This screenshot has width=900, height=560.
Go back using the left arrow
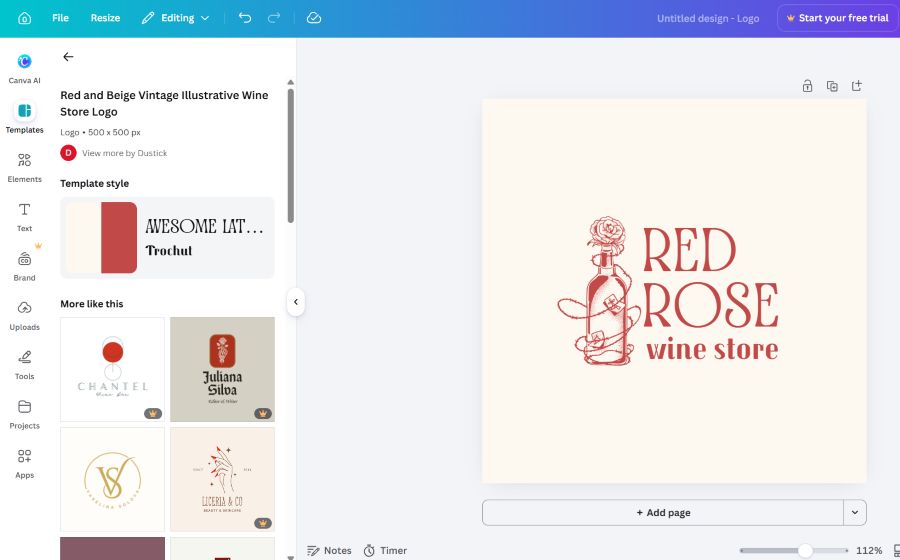pyautogui.click(x=68, y=56)
